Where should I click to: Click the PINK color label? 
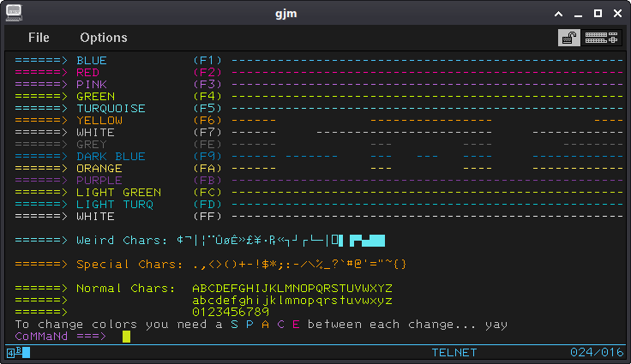pos(92,85)
